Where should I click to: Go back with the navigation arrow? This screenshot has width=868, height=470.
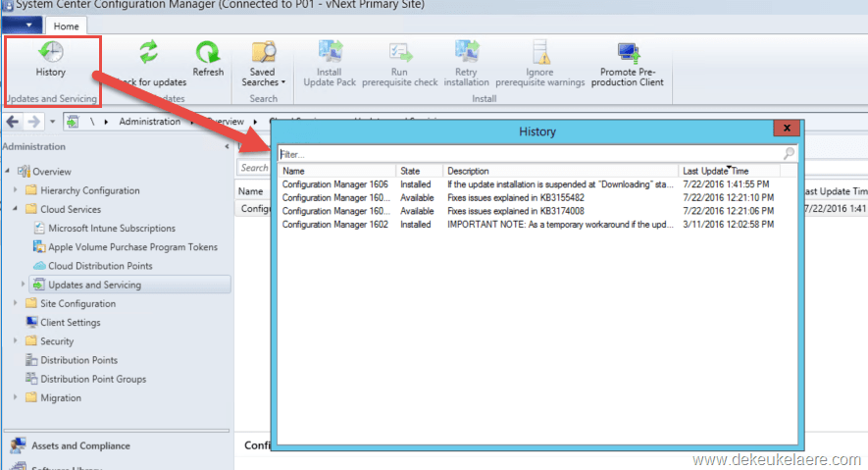click(x=12, y=122)
